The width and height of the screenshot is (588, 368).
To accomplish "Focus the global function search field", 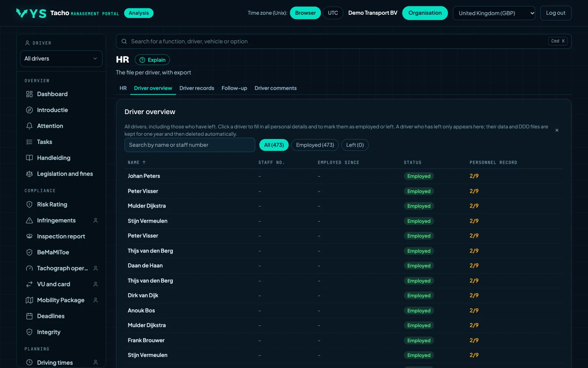I will (344, 41).
